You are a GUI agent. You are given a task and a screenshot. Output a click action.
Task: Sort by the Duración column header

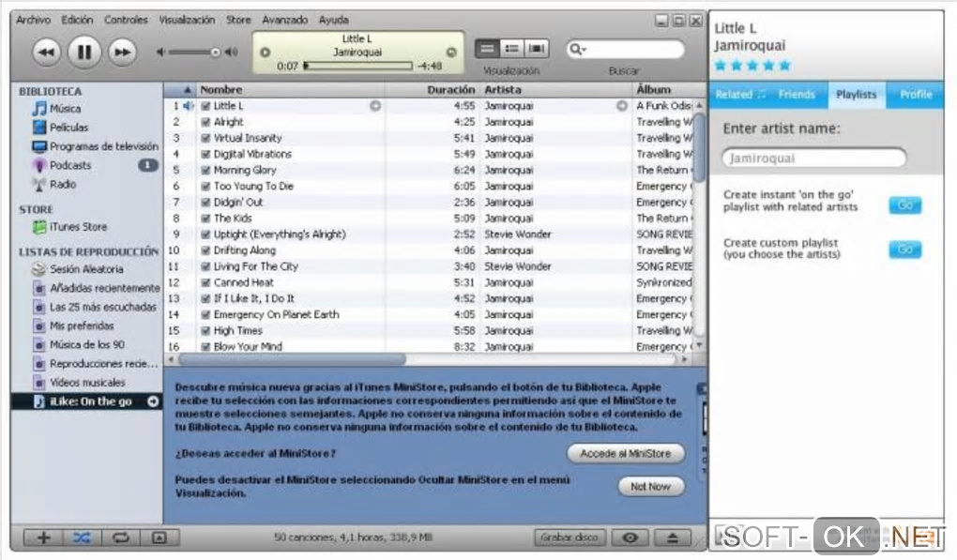433,90
